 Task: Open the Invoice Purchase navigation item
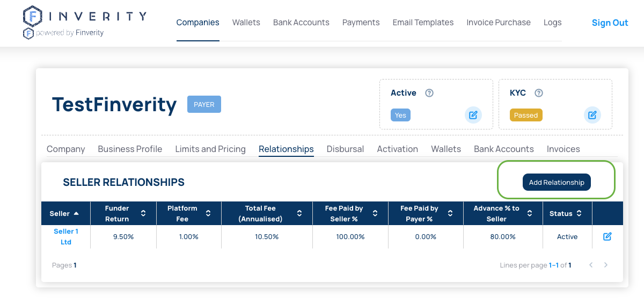[499, 23]
